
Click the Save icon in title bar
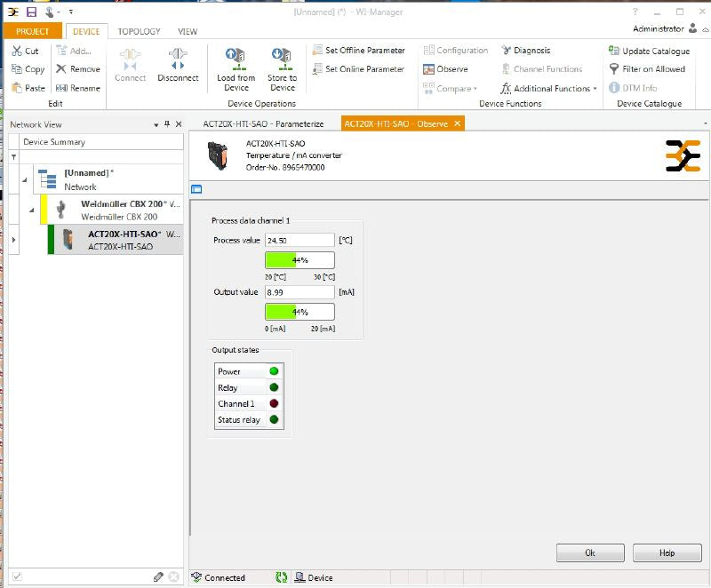click(31, 12)
